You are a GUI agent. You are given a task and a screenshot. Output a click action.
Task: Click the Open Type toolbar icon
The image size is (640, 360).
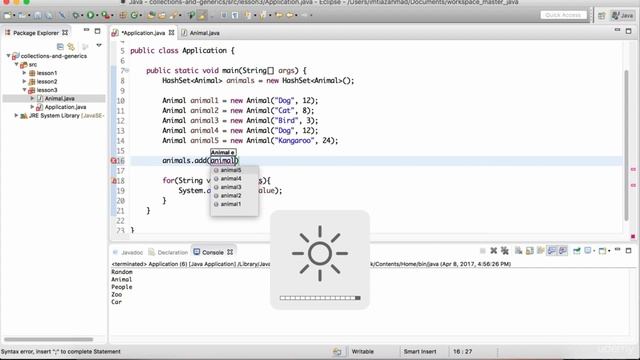click(x=151, y=15)
